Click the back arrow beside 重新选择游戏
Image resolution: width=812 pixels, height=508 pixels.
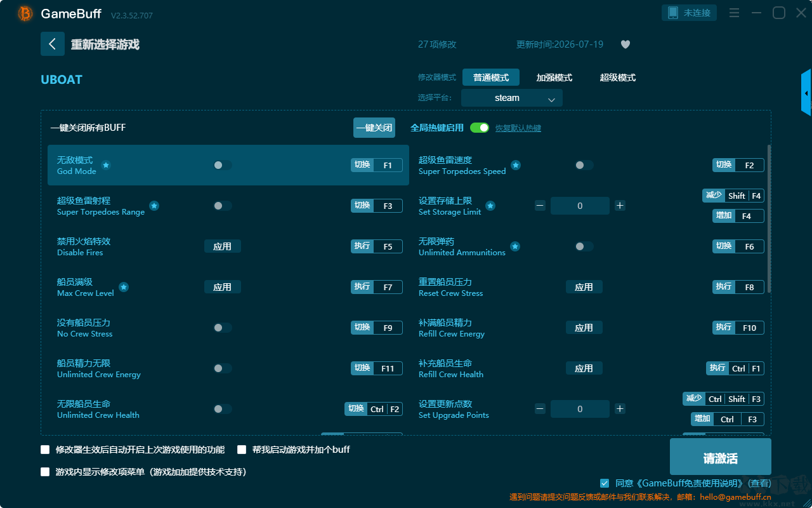[53, 44]
